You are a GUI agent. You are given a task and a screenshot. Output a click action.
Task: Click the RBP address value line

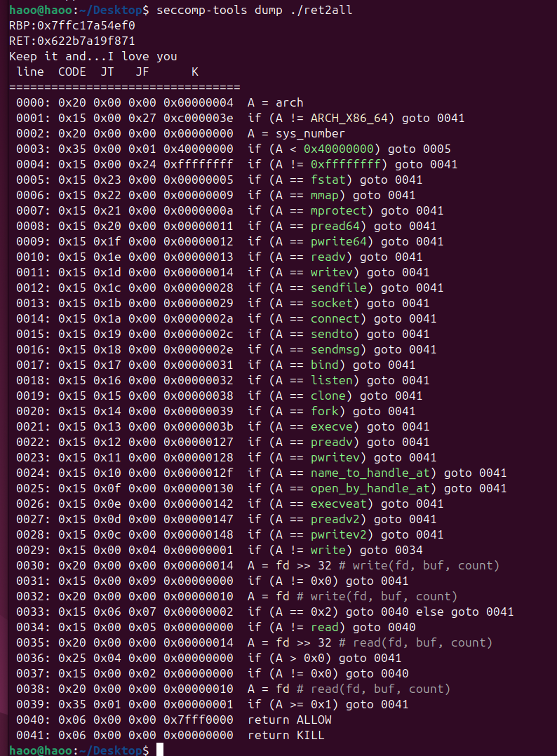click(x=72, y=25)
